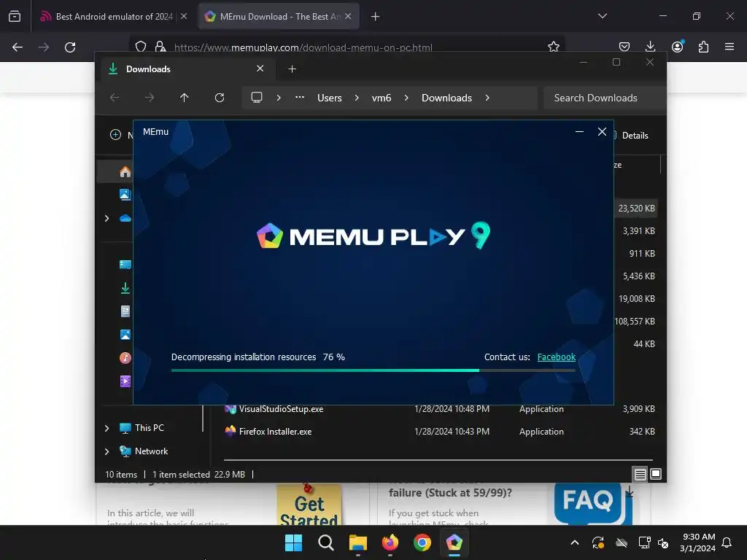Open taskbar Search
The height and width of the screenshot is (560, 747).
[x=326, y=542]
